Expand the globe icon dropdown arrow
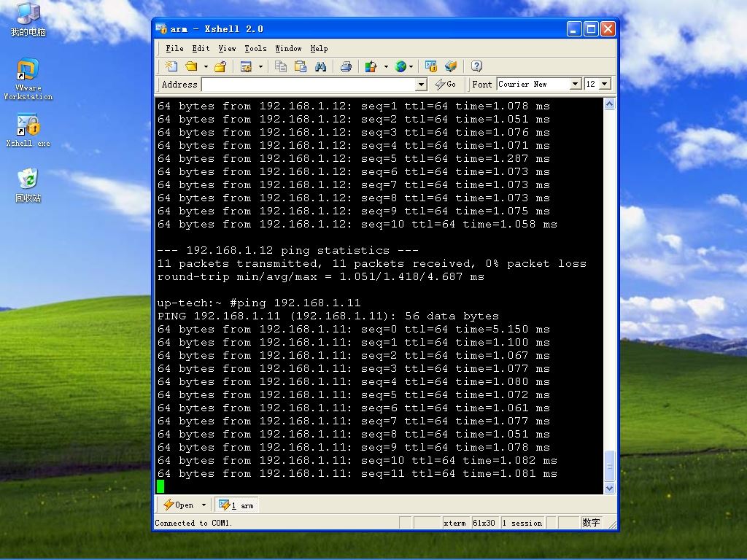 (411, 66)
